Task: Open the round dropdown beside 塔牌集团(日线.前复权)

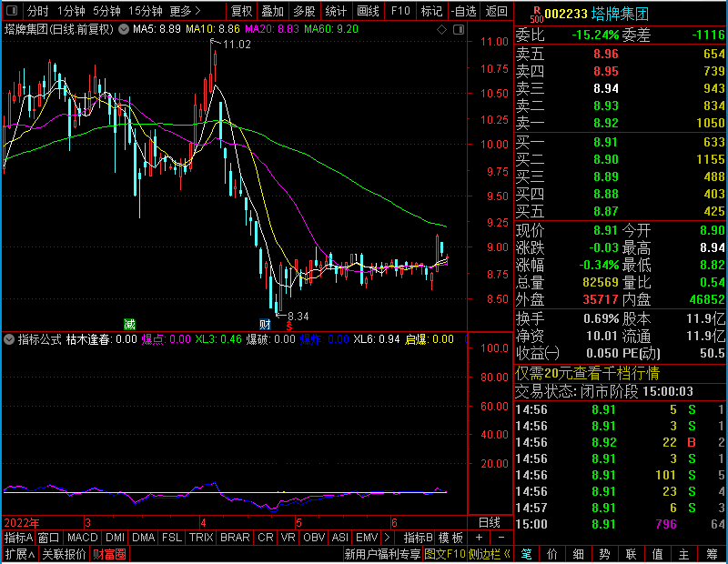Action: pos(124,29)
